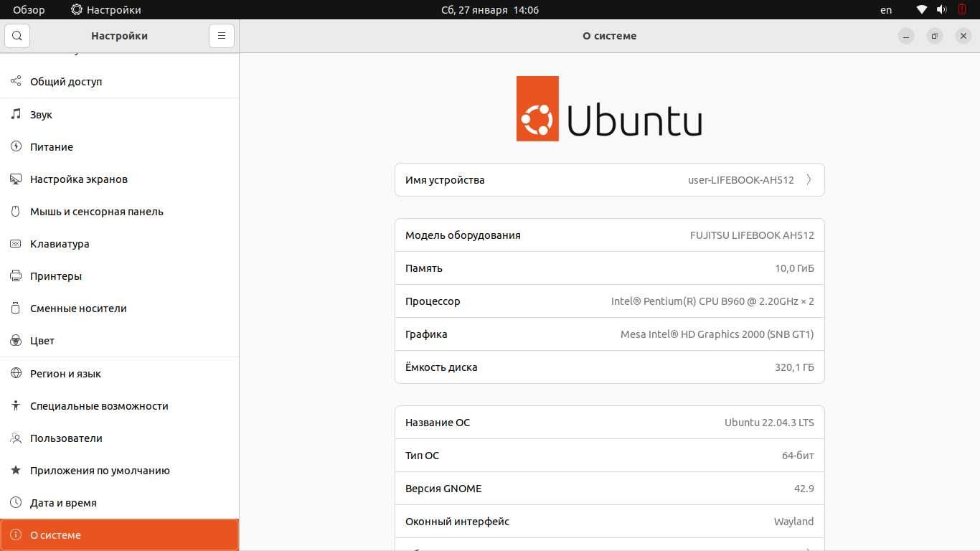Click the 320,1 ГБ disk capacity value
Image resolution: width=980 pixels, height=551 pixels.
coord(794,367)
